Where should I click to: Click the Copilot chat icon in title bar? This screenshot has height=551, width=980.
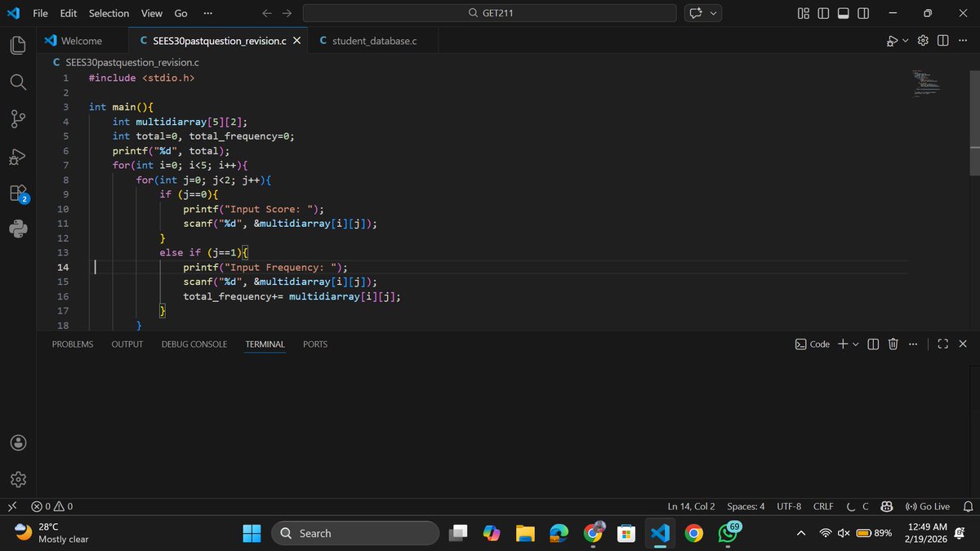pyautogui.click(x=696, y=13)
